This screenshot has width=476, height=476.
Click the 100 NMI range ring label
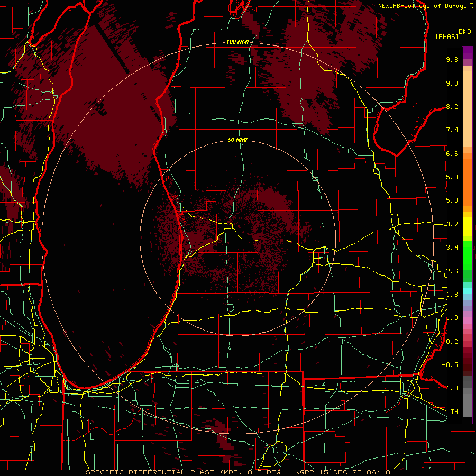point(237,42)
